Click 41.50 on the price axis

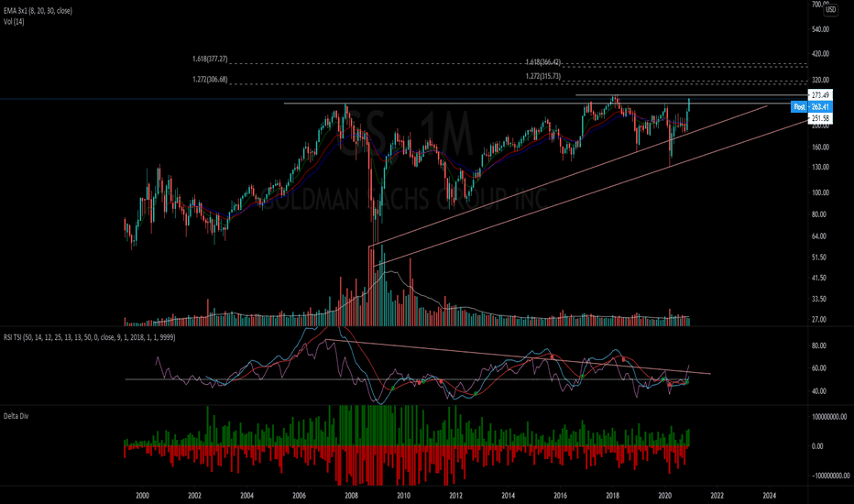(x=820, y=278)
